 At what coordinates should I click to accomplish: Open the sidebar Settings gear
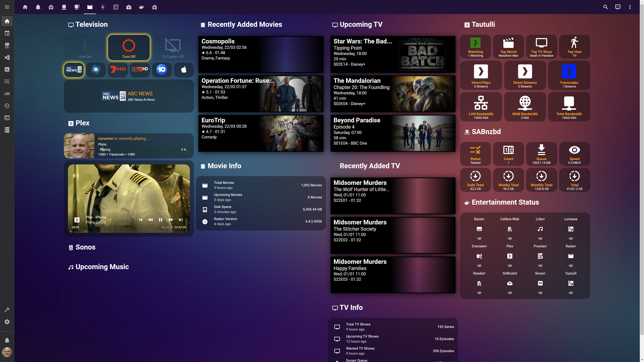(x=7, y=322)
